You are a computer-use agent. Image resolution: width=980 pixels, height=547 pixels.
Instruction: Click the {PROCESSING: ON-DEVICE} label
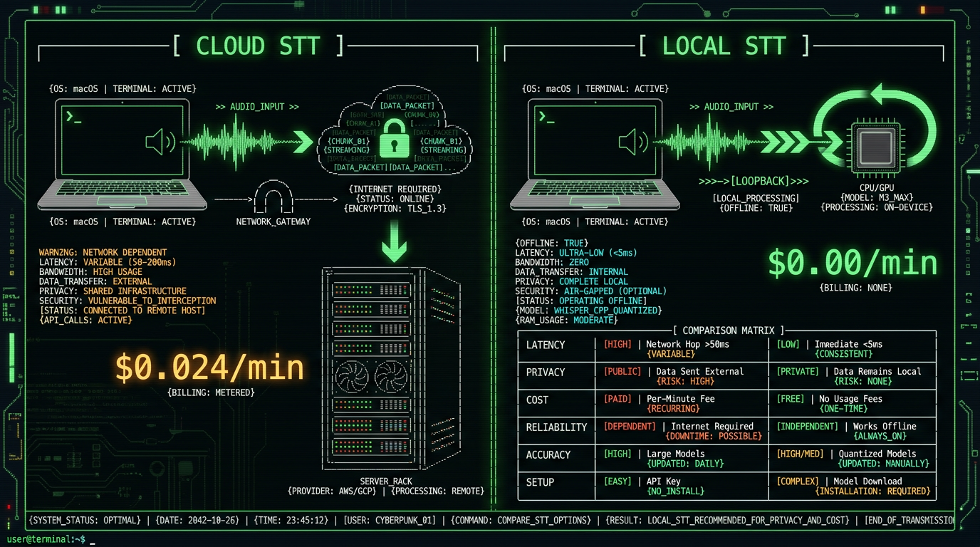pyautogui.click(x=876, y=207)
